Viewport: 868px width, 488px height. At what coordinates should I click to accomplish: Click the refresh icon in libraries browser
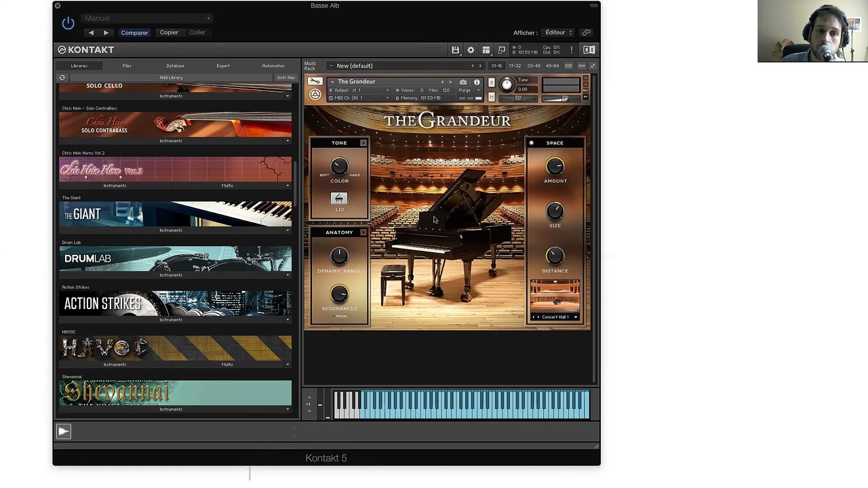click(x=62, y=78)
